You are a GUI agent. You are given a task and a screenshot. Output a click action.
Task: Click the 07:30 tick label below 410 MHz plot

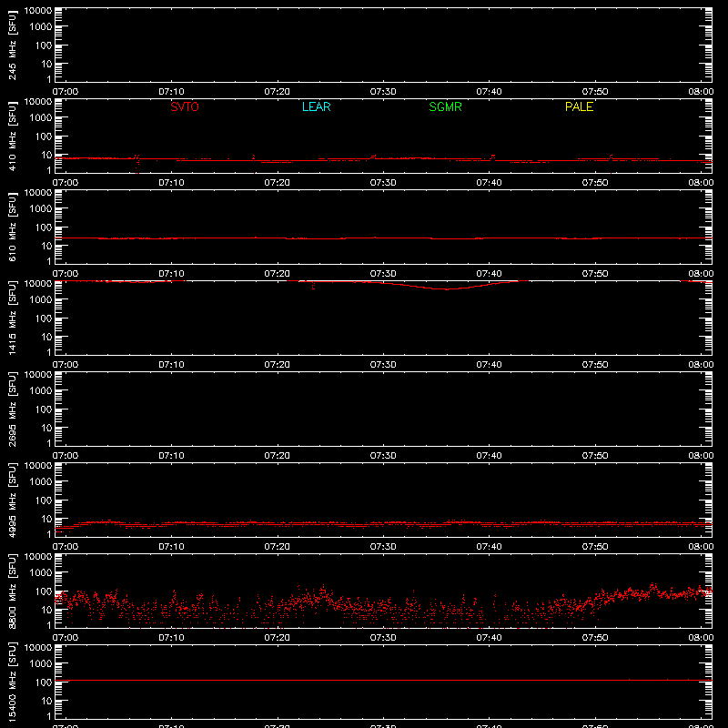[383, 183]
